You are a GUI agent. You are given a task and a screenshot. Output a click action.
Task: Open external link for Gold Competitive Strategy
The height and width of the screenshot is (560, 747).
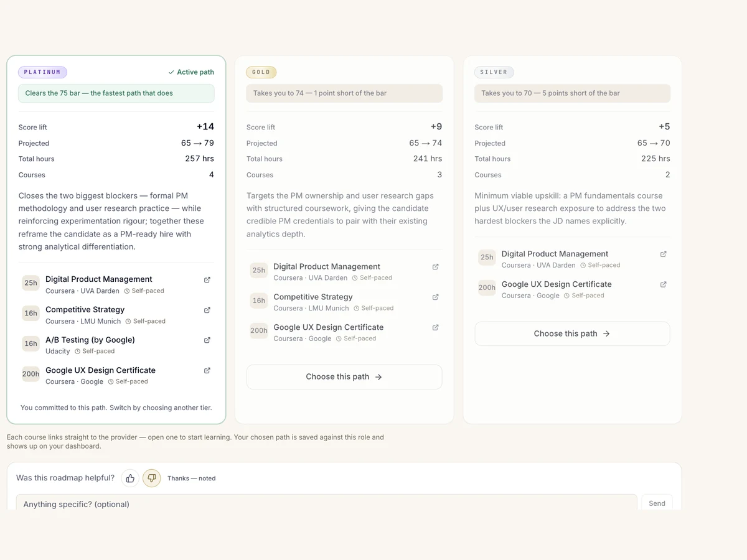click(x=436, y=297)
